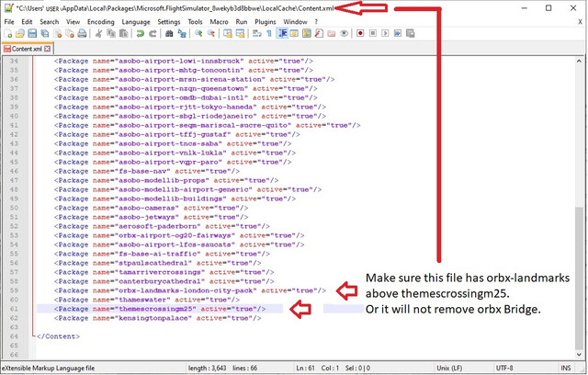
Task: Open the Plugins menu
Action: tap(266, 22)
